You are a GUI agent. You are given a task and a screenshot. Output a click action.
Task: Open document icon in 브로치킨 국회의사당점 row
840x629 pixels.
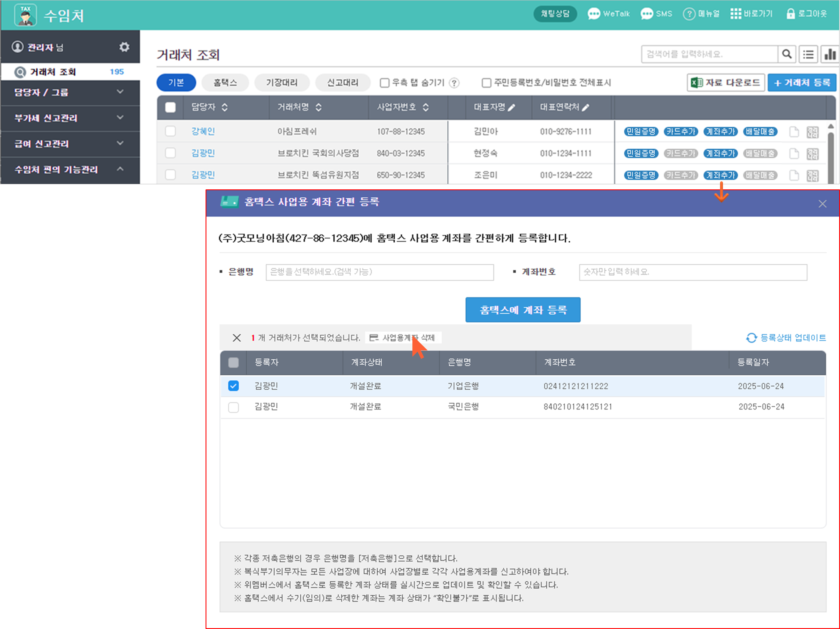[x=794, y=153]
